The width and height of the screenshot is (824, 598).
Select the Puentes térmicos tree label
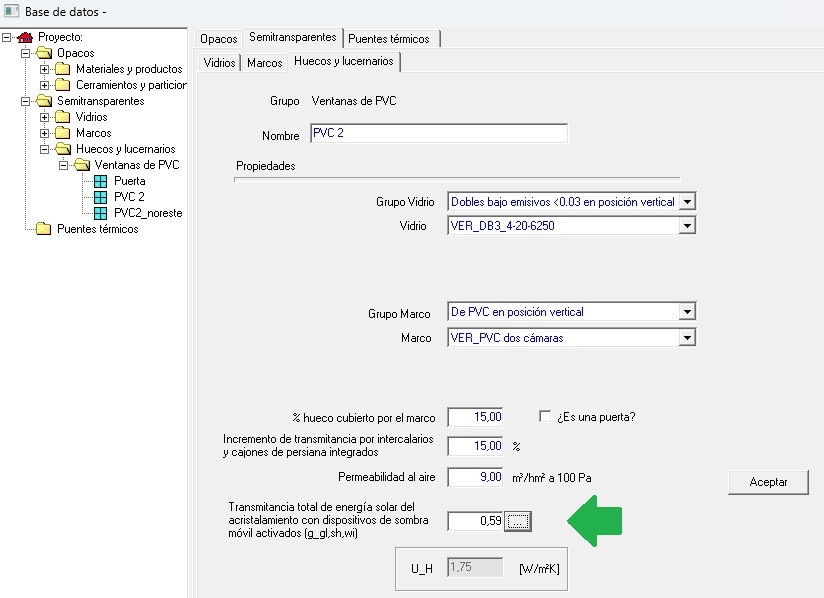point(98,229)
